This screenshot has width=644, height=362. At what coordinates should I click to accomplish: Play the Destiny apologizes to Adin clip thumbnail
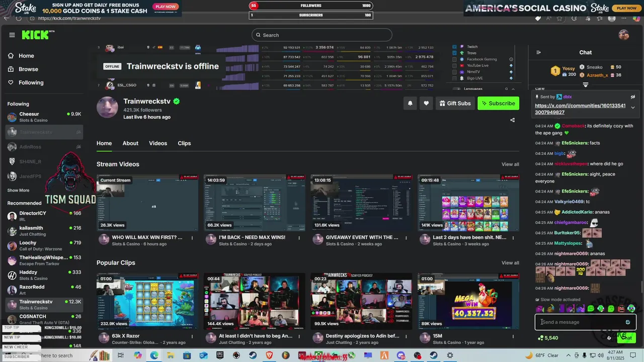point(362,302)
